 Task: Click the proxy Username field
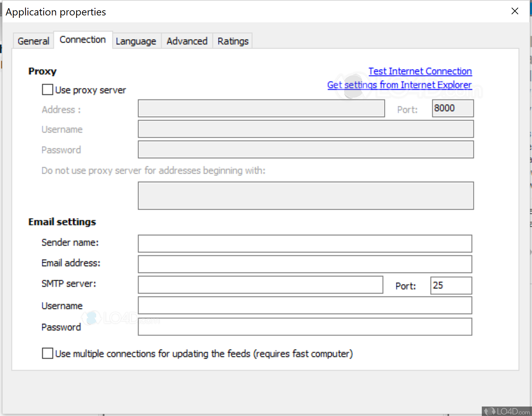[x=305, y=129]
